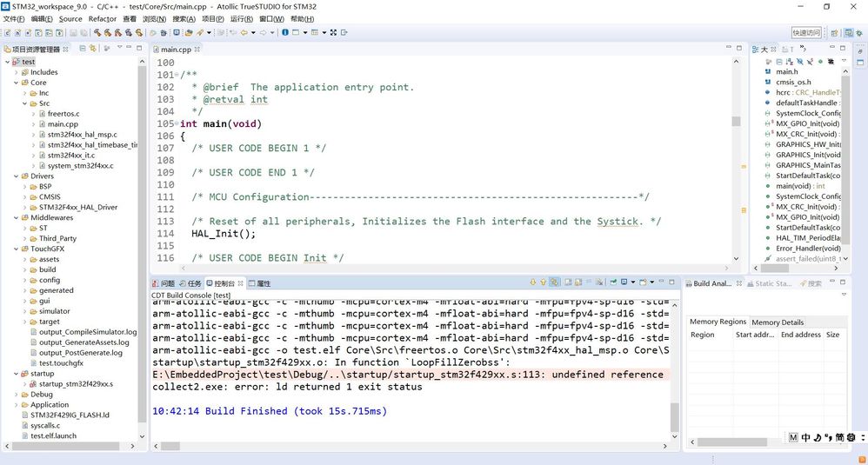Click the 快速访问 quick access field
This screenshot has width=868, height=465.
tap(806, 33)
